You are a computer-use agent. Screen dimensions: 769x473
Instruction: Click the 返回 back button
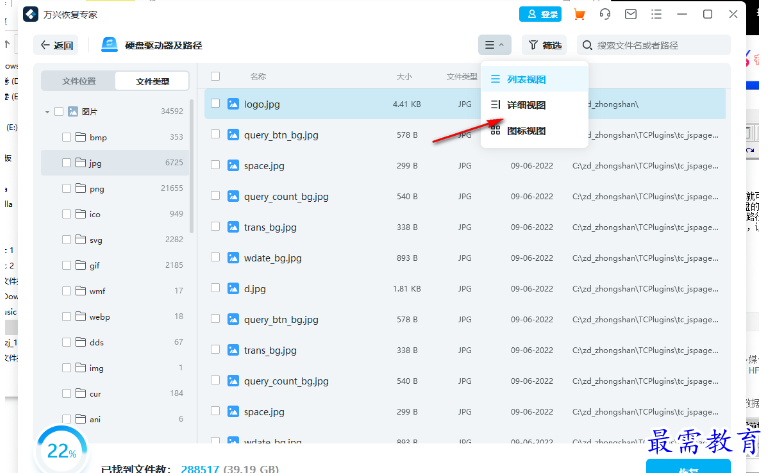coord(57,45)
